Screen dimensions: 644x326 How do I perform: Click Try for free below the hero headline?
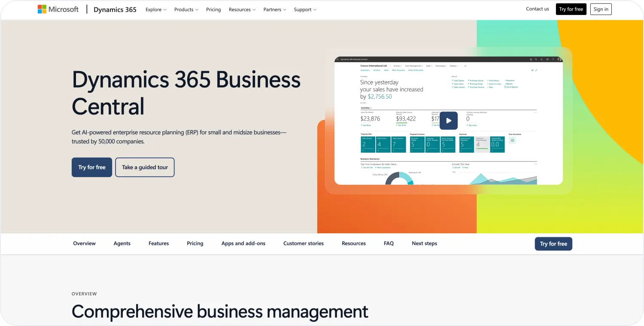tap(92, 167)
